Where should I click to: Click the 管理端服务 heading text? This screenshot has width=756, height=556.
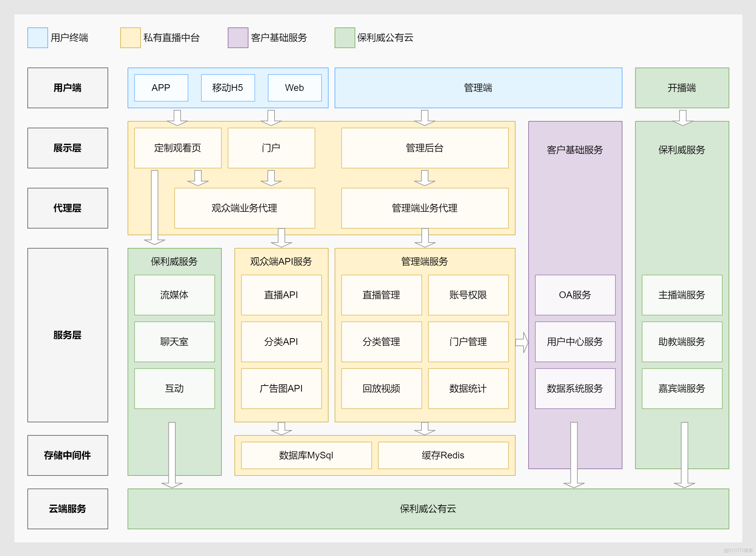(x=425, y=262)
